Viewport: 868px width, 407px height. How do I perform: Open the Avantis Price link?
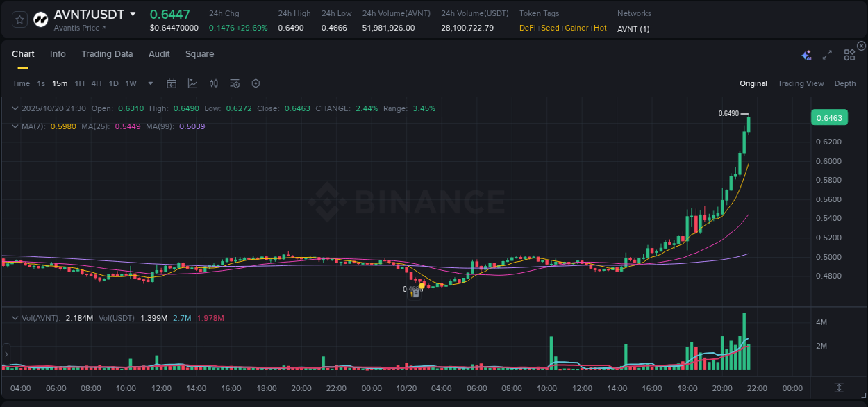(x=76, y=28)
